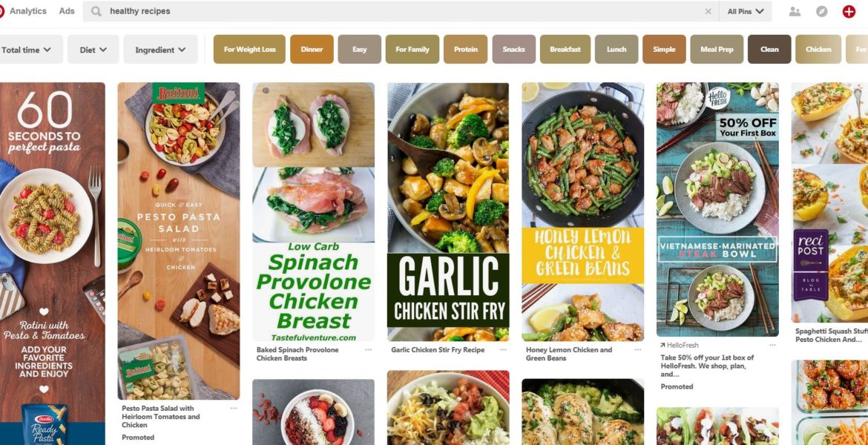This screenshot has height=445, width=868.
Task: Open the explore compass icon
Action: [821, 11]
